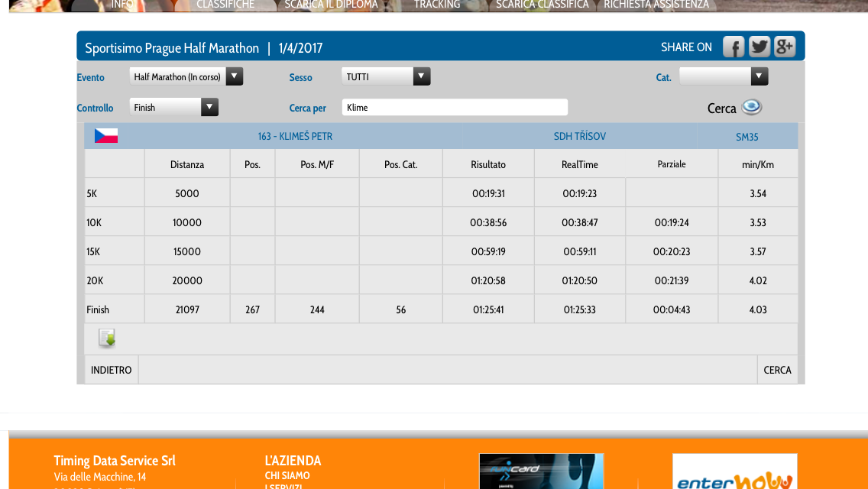The width and height of the screenshot is (868, 489).
Task: Share results on Twitter
Action: tap(759, 47)
